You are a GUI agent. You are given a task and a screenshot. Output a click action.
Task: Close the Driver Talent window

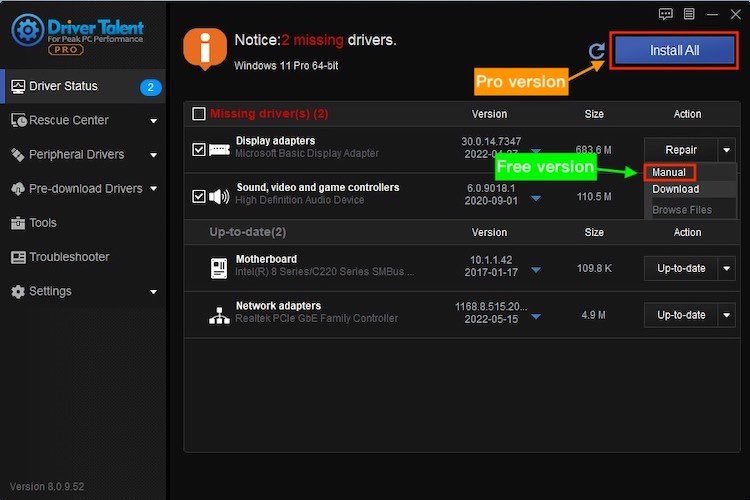pyautogui.click(x=736, y=14)
